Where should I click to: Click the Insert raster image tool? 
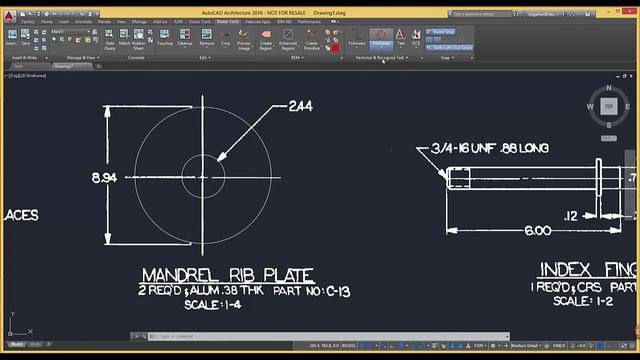coord(12,37)
